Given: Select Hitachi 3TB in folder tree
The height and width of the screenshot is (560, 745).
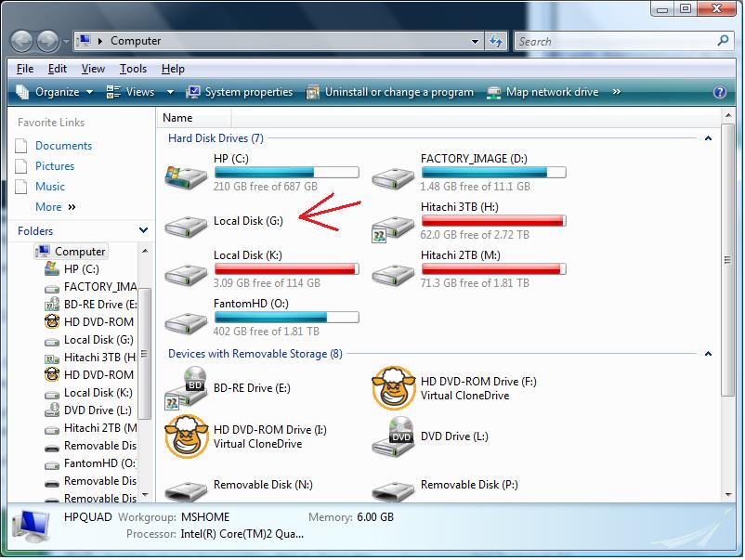Looking at the screenshot, I should click(90, 358).
